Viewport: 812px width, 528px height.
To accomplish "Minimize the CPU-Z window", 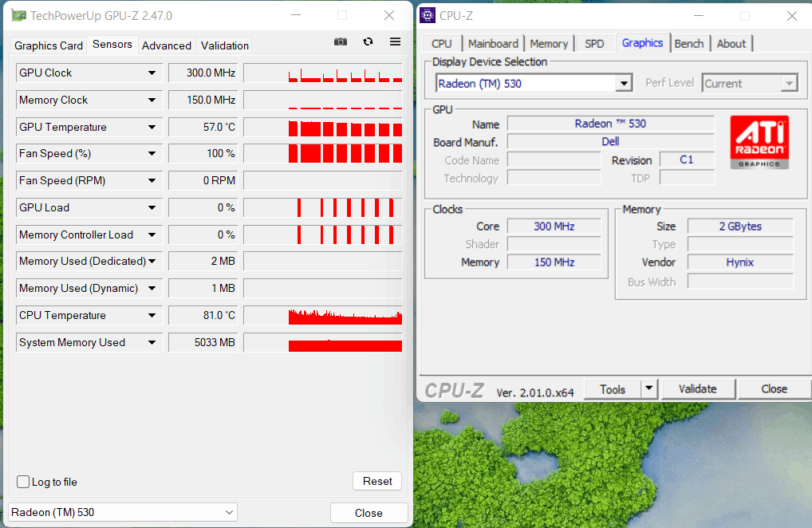I will 699,15.
